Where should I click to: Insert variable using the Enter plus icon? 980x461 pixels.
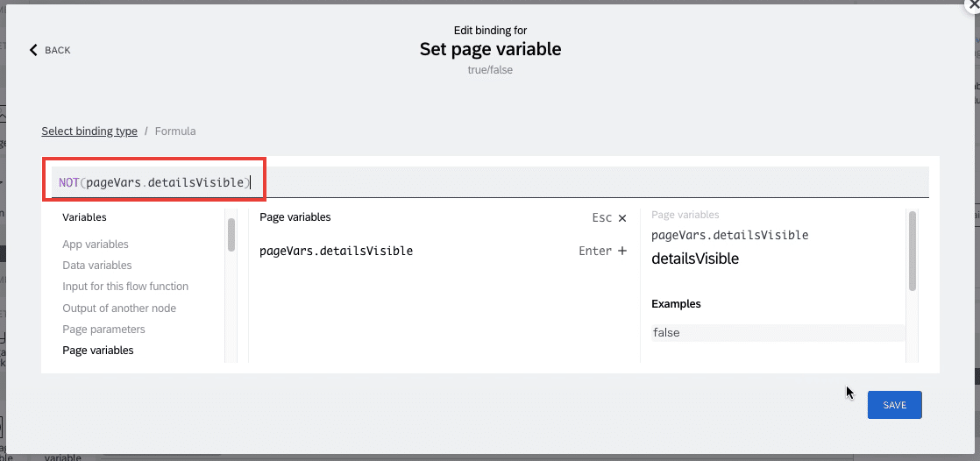point(621,252)
